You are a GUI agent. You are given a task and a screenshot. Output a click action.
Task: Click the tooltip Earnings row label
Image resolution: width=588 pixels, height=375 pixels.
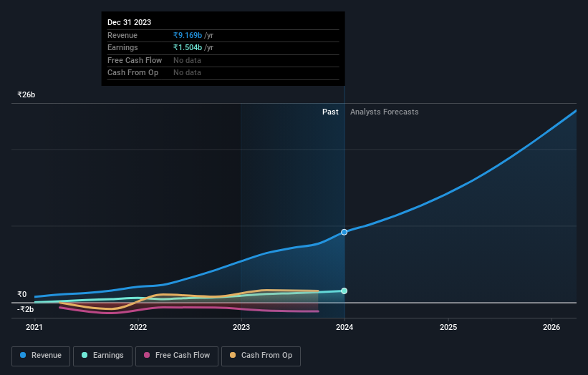coord(122,47)
